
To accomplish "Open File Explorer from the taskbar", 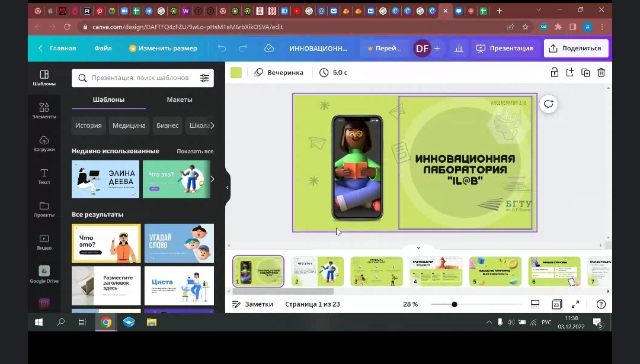I will coord(152,322).
